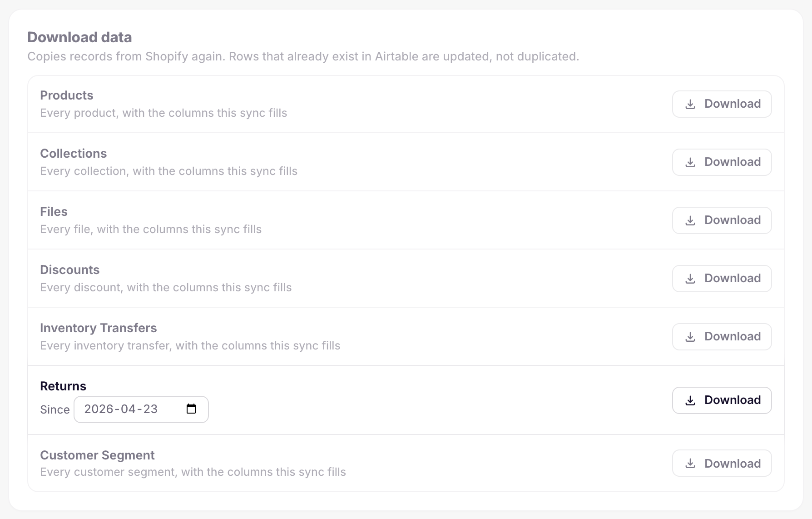
Task: Click 'Every file, with the columns' text
Action: click(151, 229)
